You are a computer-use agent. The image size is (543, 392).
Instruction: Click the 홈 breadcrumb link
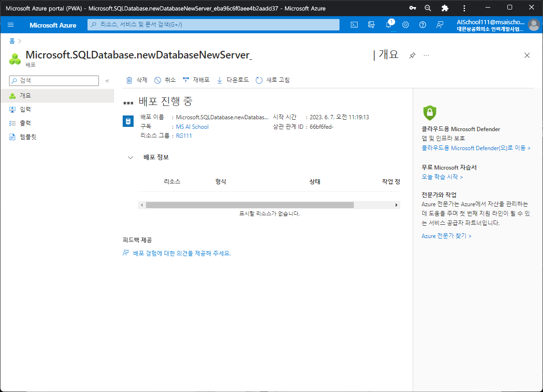pyautogui.click(x=12, y=41)
